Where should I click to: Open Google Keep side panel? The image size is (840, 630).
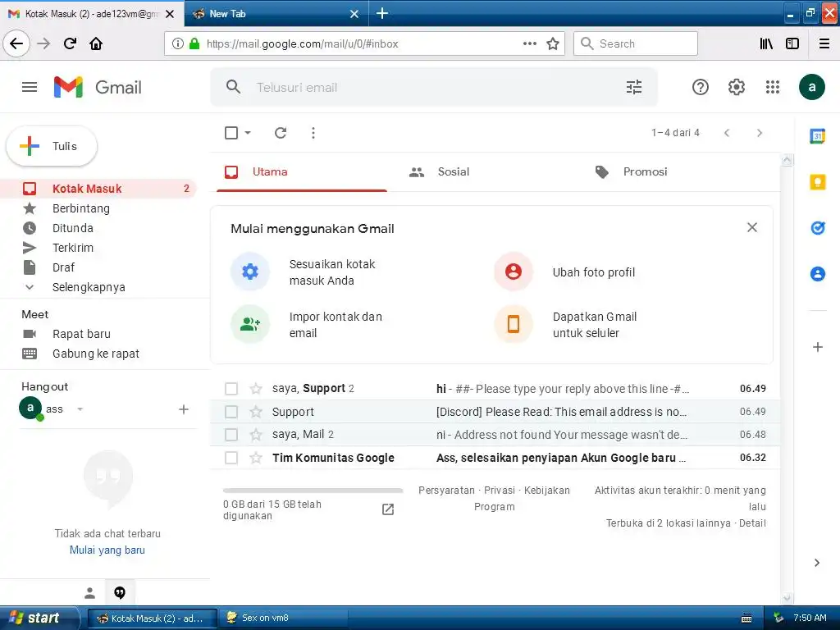point(818,182)
